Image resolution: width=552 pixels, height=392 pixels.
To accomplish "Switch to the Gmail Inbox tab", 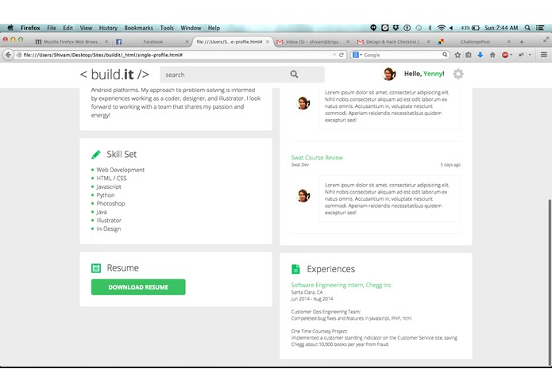I will click(x=313, y=41).
